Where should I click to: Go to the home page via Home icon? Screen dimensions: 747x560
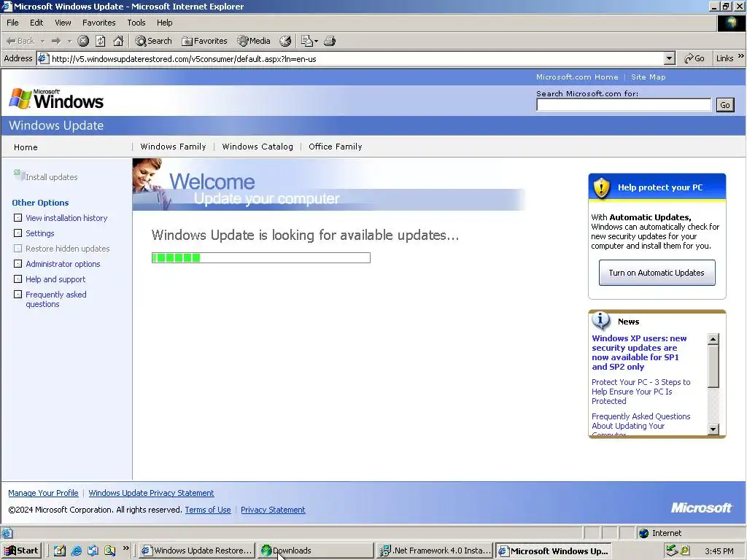[118, 41]
